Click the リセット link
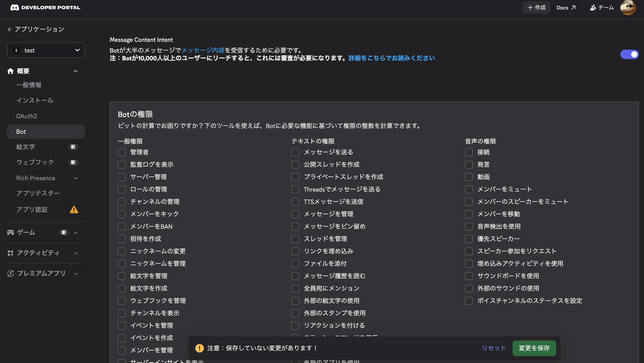644x363 pixels. click(494, 348)
